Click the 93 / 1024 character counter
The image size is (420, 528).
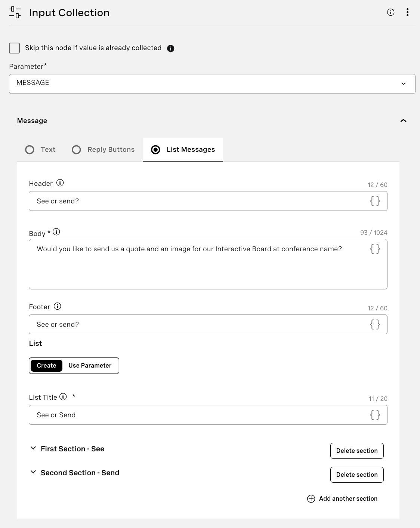click(374, 233)
